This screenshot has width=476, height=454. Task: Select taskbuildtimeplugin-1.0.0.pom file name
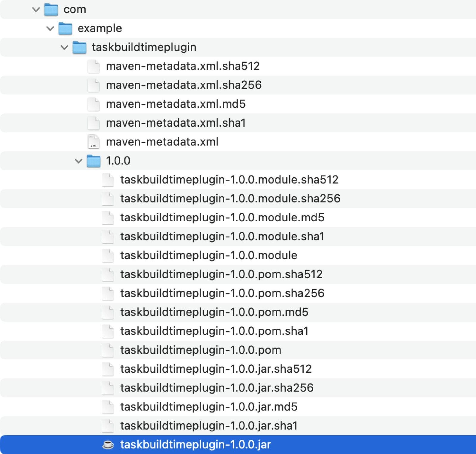click(201, 350)
